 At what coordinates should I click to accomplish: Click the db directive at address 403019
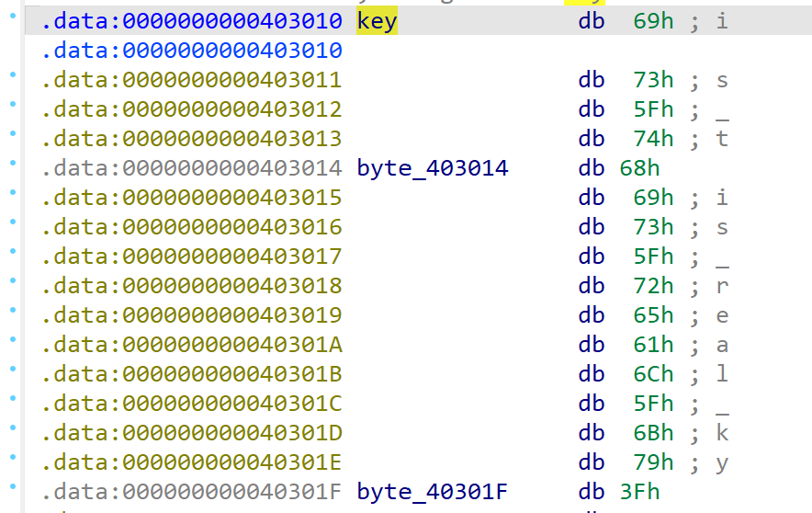point(592,315)
